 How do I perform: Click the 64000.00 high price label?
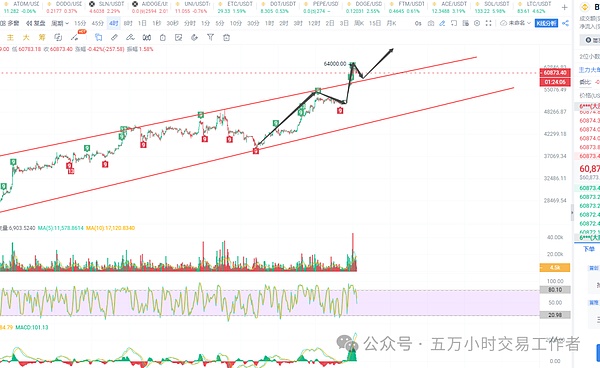[335, 64]
